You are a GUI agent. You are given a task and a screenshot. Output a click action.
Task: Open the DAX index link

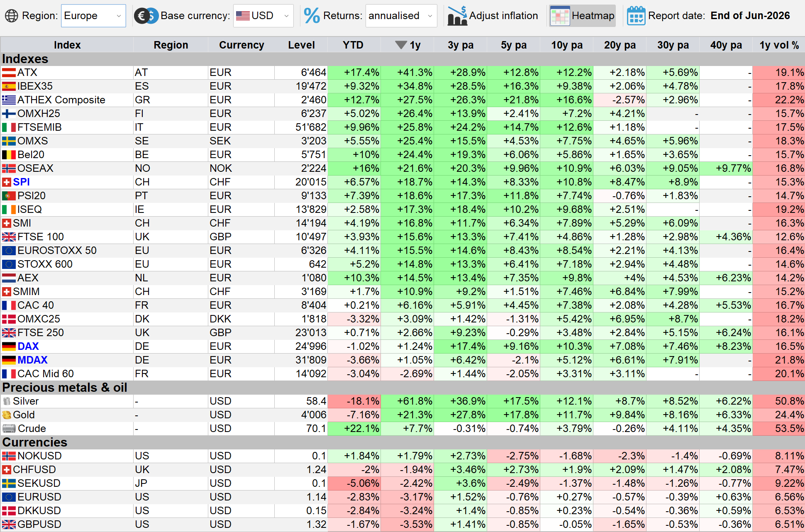(28, 347)
